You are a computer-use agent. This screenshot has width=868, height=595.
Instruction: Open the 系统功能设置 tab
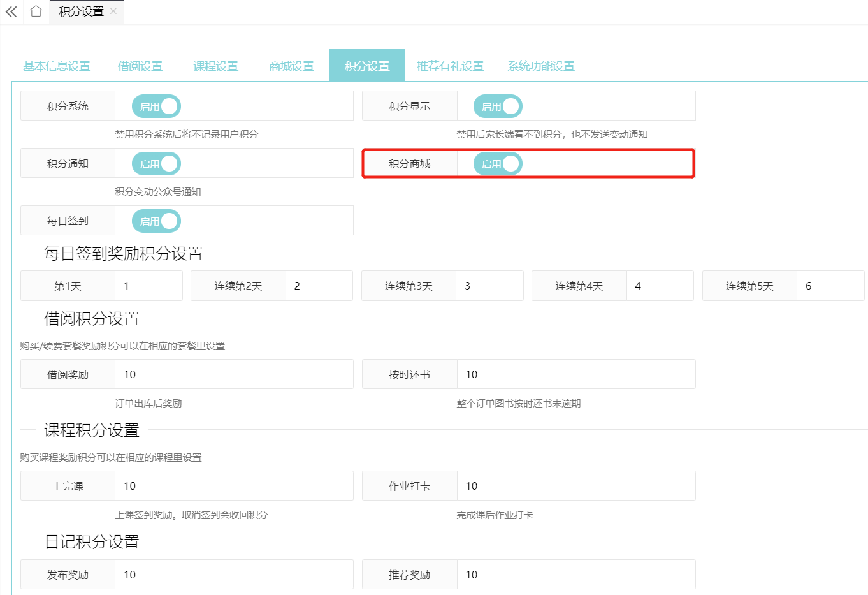pos(541,66)
